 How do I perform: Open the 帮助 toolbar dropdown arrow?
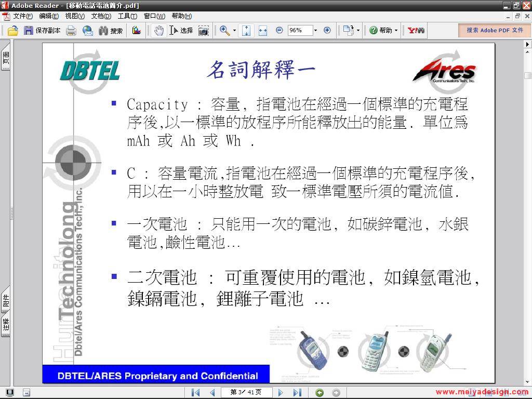click(x=396, y=31)
